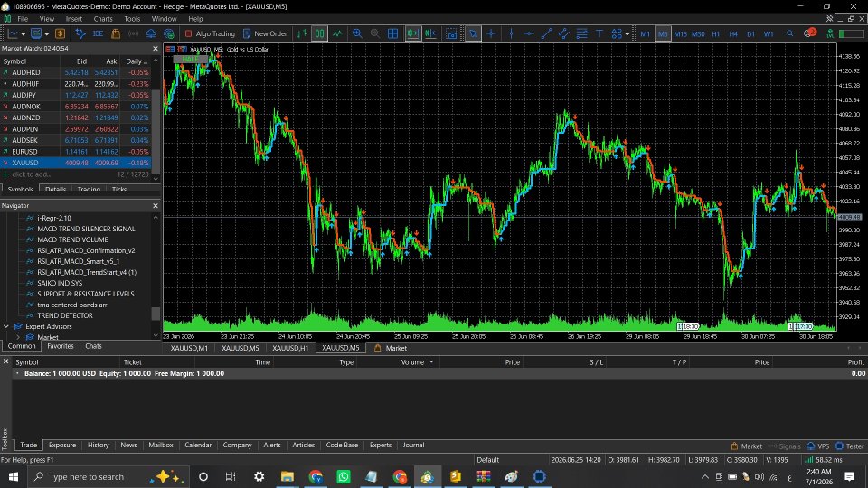Switch chart to candlesticks icon

pyautogui.click(x=319, y=33)
